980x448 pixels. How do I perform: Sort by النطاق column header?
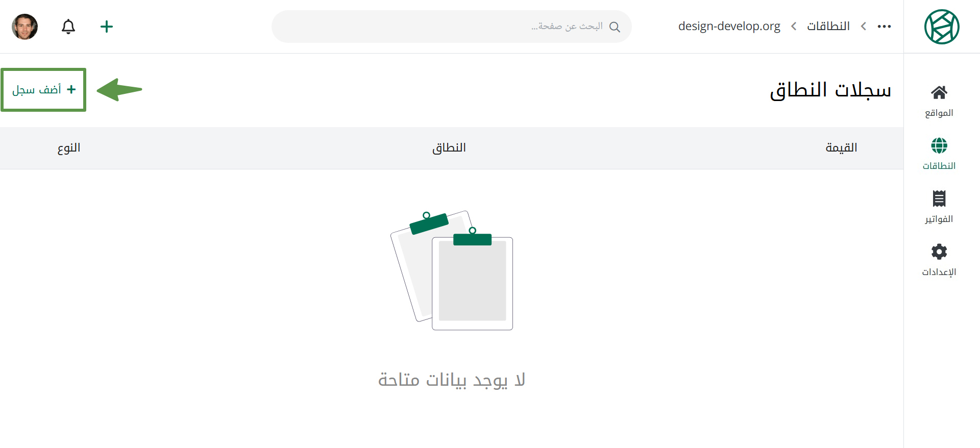click(x=449, y=148)
